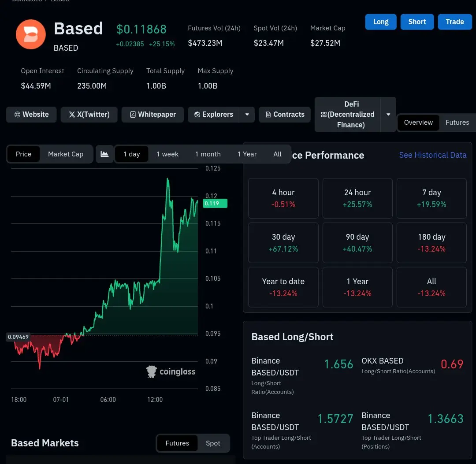Viewport: 476px width, 464px height.
Task: Click the chart type area icon
Action: [x=104, y=154]
